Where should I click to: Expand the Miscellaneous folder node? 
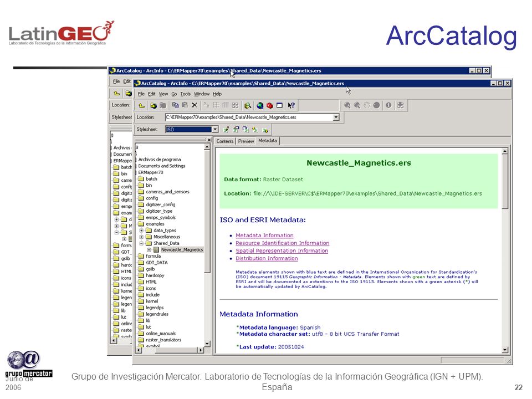pyautogui.click(x=141, y=237)
